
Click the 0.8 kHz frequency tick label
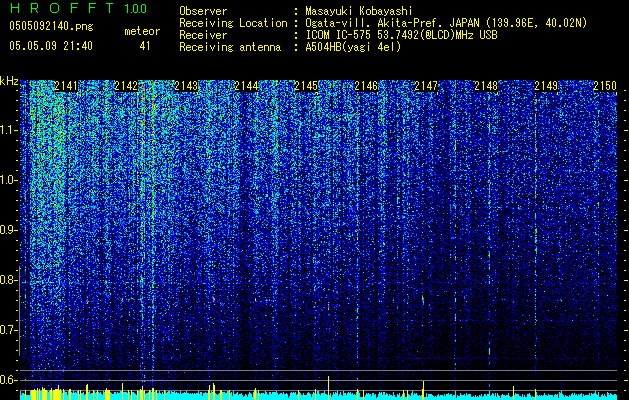tap(8, 280)
